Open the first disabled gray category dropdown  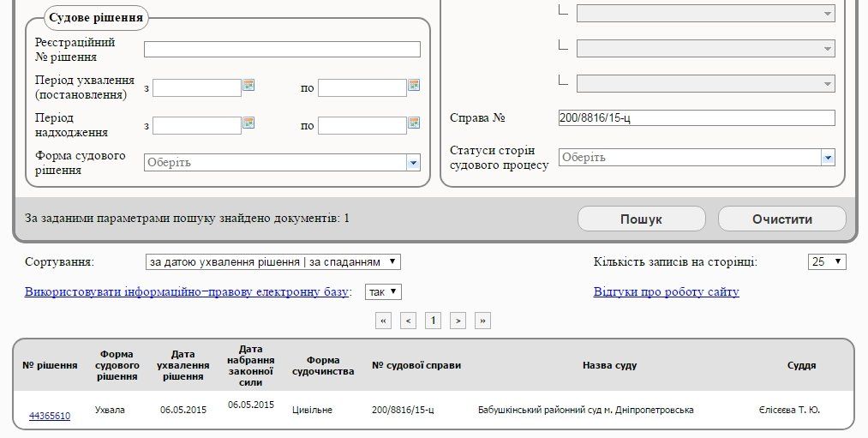706,14
